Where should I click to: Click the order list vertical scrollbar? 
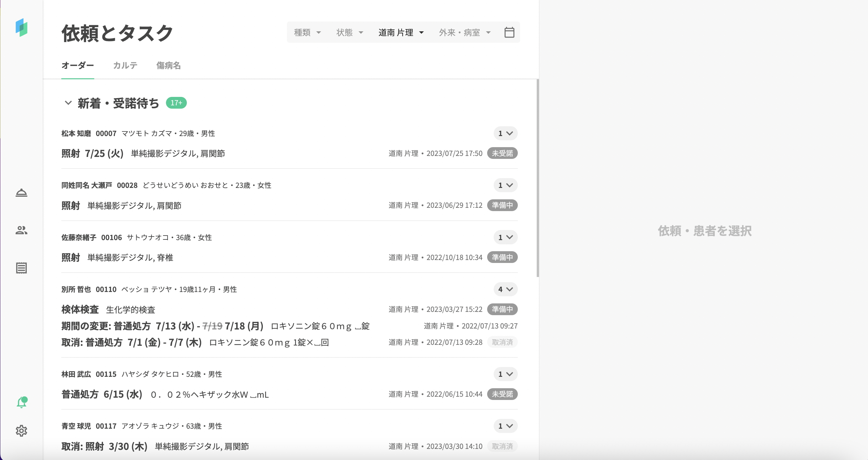(537, 178)
